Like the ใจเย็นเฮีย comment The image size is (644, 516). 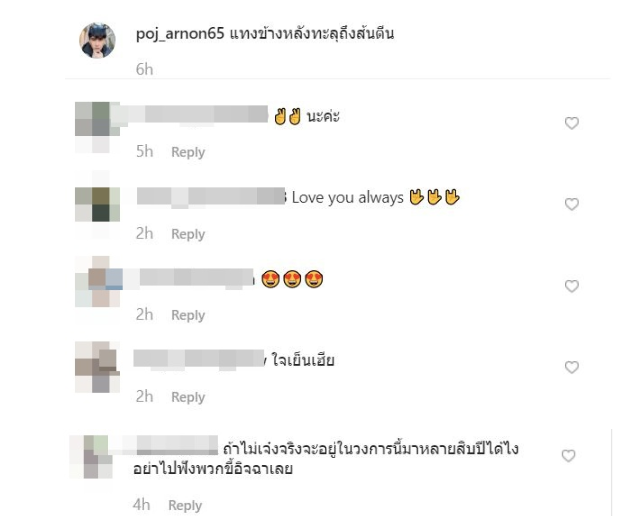point(572,367)
